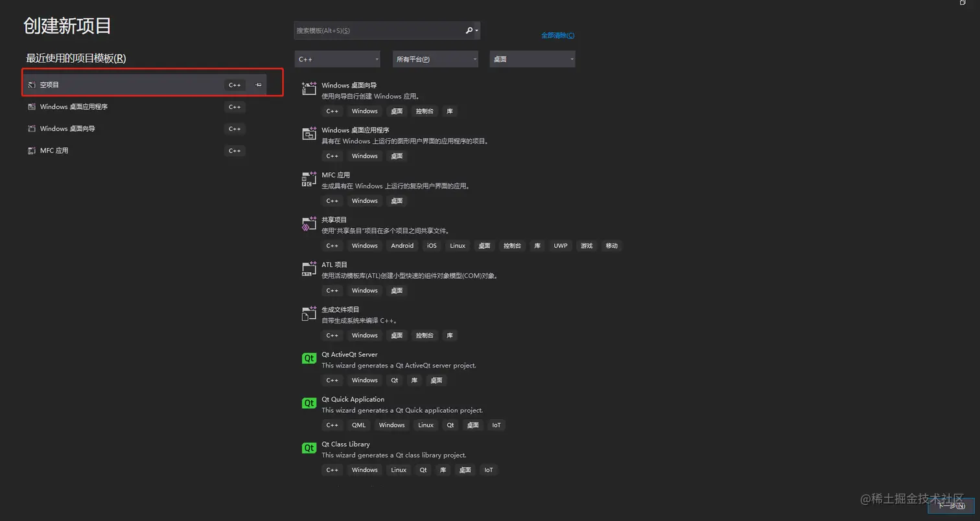Select the 共享项目 template title
The image size is (980, 521).
(334, 220)
